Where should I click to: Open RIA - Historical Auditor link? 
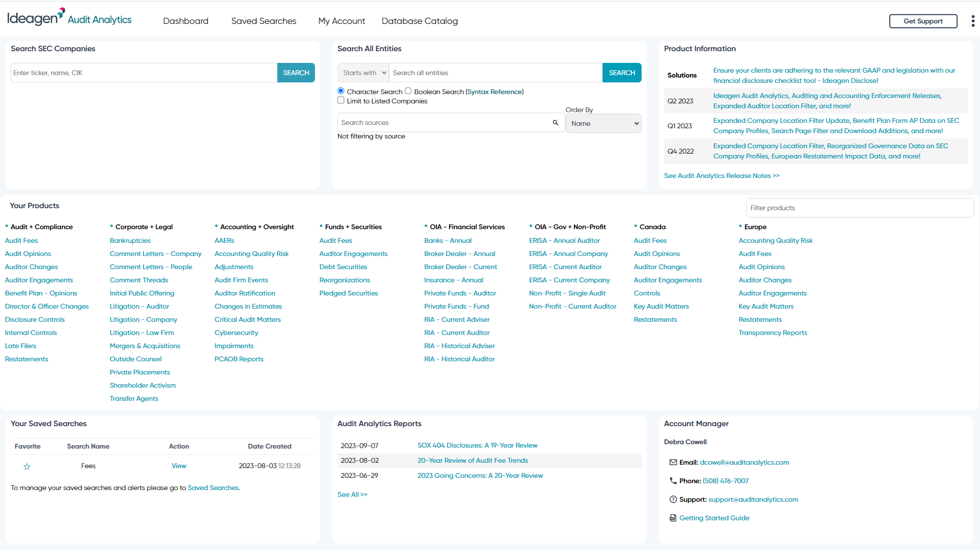click(x=459, y=359)
